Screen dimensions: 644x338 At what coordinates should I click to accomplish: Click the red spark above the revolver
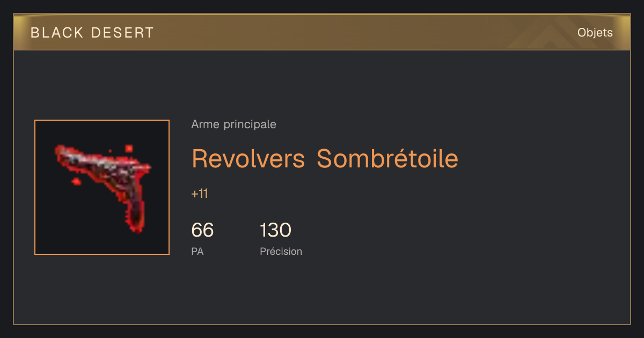[129, 148]
